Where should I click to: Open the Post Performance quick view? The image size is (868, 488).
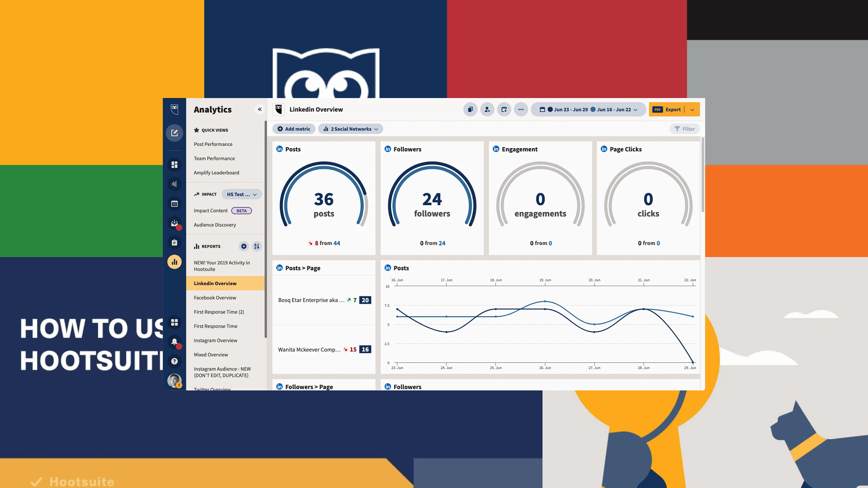[x=213, y=144]
